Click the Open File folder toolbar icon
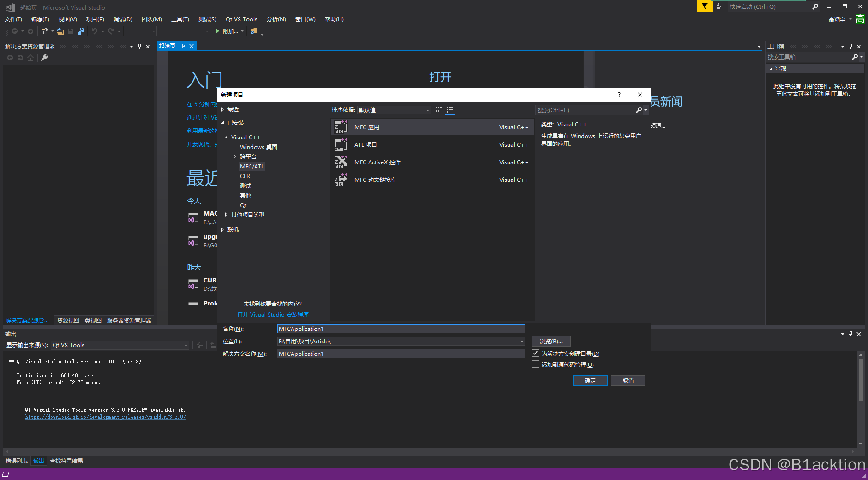The width and height of the screenshot is (868, 480). [x=60, y=31]
